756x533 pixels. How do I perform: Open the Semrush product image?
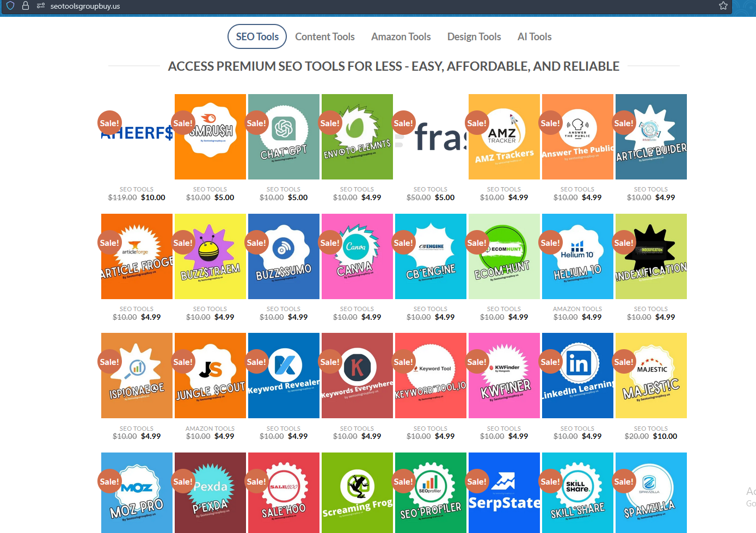tap(210, 137)
